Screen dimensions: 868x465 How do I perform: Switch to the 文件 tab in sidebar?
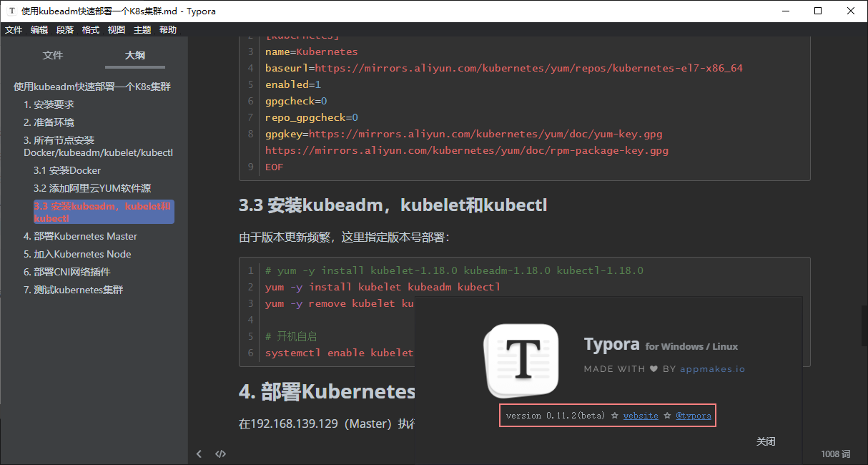(53, 56)
